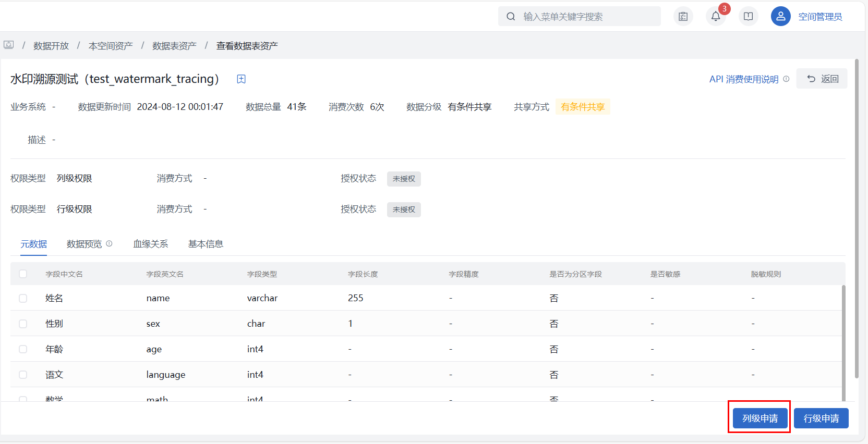Check the 语文 row checkbox
This screenshot has height=444, width=868.
(23, 375)
